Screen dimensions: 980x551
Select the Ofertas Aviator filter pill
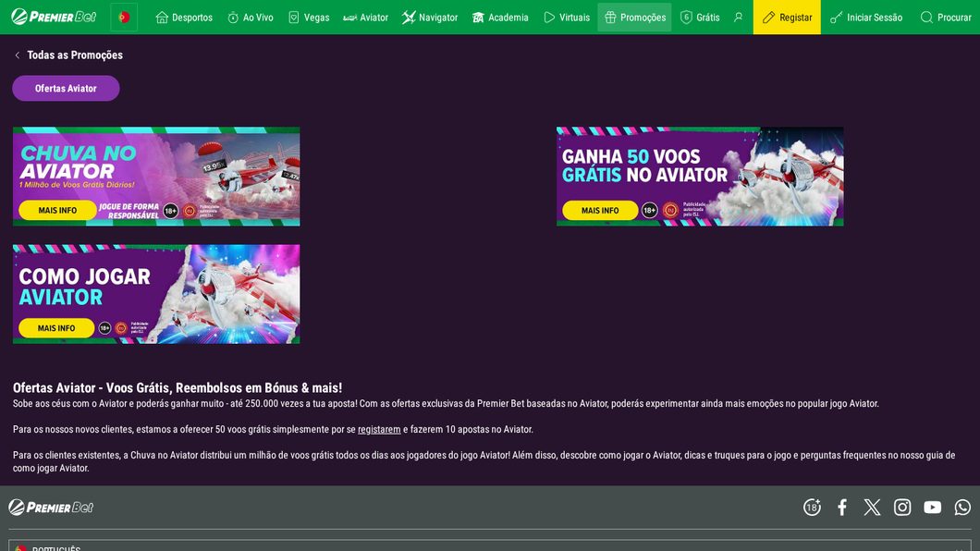(66, 88)
